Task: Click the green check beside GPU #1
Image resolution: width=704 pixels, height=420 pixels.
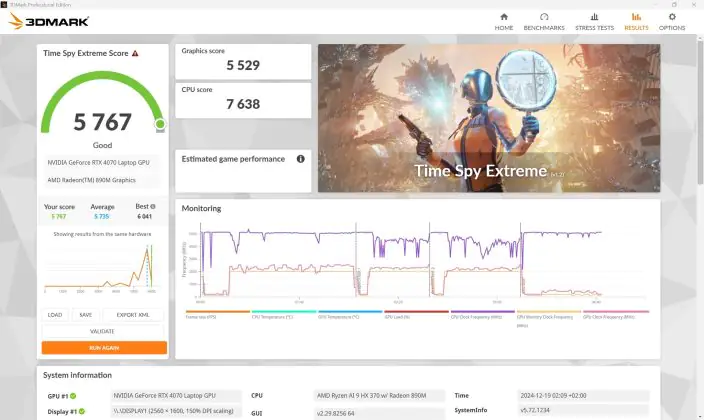Action: click(x=73, y=396)
